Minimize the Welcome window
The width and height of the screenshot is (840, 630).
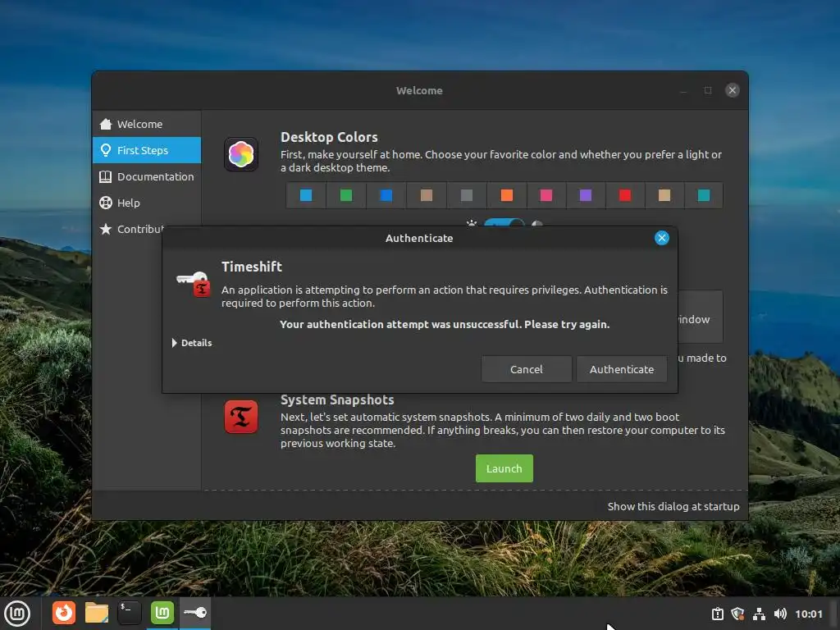click(683, 91)
